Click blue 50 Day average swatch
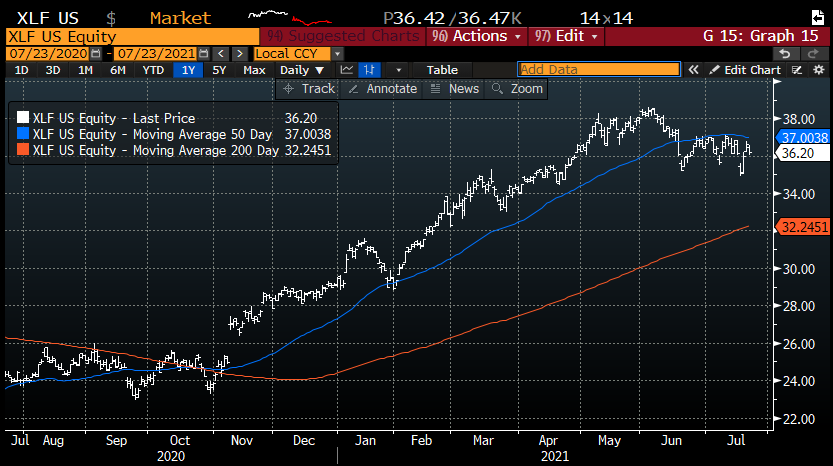Viewport: 833px width, 466px height. (23, 133)
